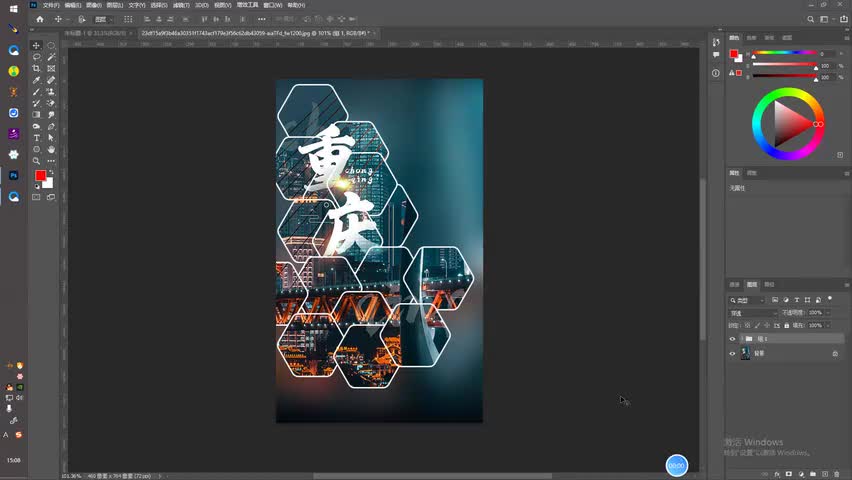Screen dimensions: 852x480
Task: Select the History Brush tool
Action: [36, 103]
